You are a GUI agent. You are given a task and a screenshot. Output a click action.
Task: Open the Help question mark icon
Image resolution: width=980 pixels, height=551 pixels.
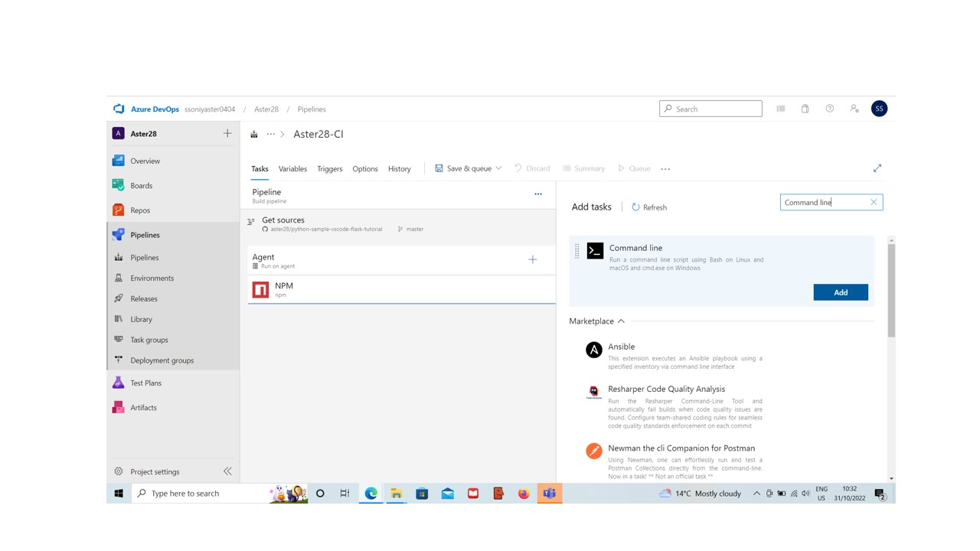(x=829, y=109)
